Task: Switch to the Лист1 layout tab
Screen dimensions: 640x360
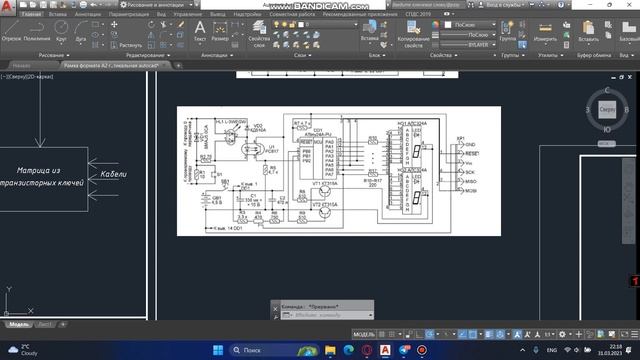Action: point(45,324)
